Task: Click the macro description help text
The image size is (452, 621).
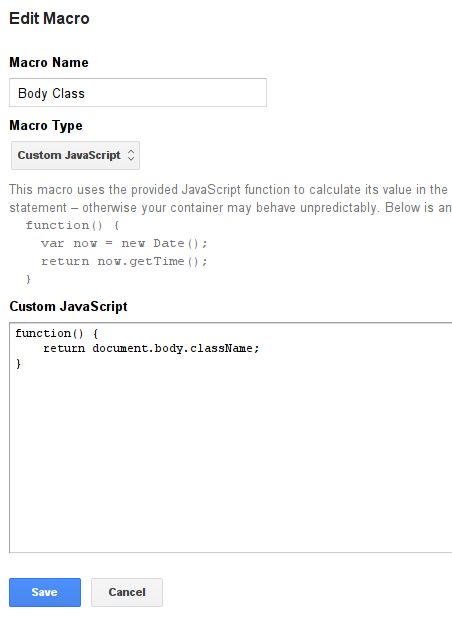Action: [231, 198]
